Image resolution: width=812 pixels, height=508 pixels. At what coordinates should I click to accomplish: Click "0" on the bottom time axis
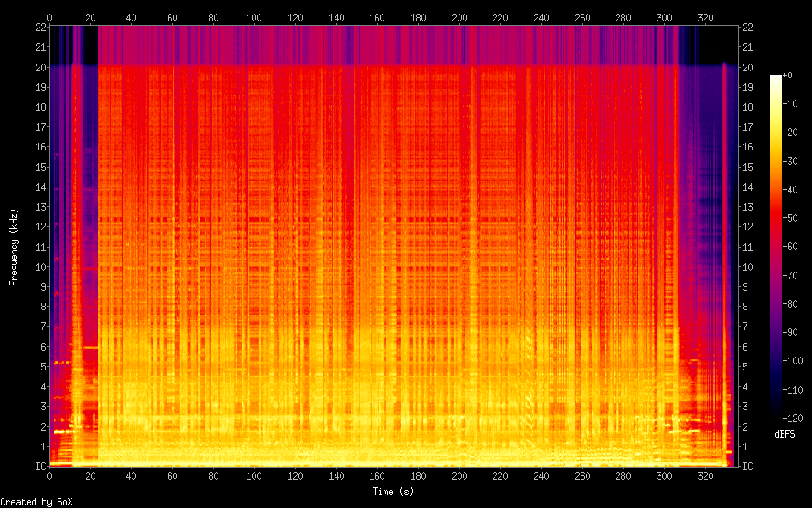point(49,476)
